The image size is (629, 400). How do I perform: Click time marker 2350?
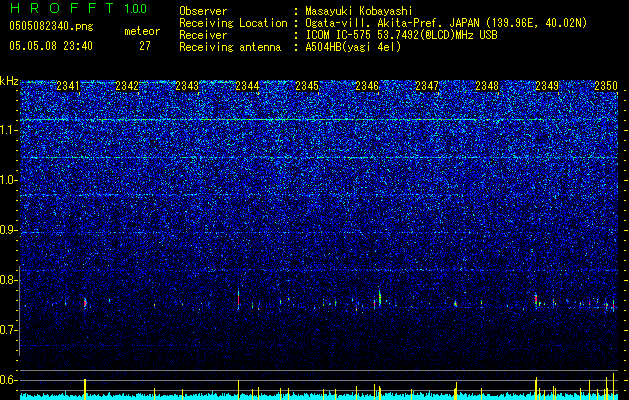pos(606,86)
